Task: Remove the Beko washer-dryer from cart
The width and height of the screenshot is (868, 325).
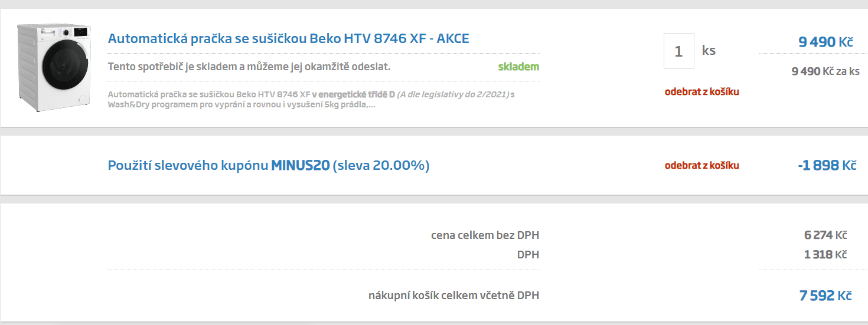Action: click(702, 91)
